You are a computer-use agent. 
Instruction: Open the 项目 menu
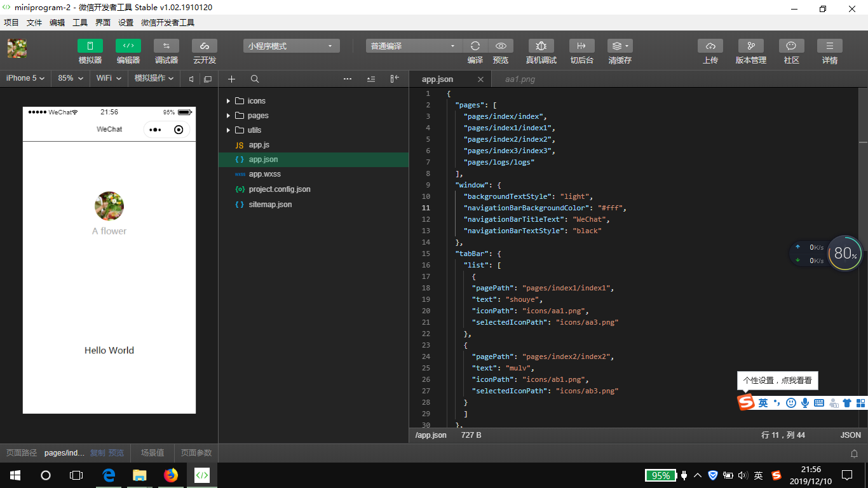click(x=11, y=22)
